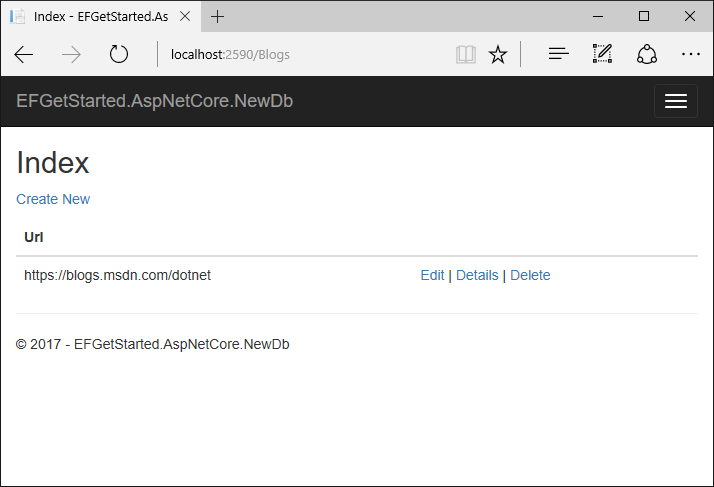The height and width of the screenshot is (487, 714).
Task: View Details of the blog entry
Action: point(477,275)
